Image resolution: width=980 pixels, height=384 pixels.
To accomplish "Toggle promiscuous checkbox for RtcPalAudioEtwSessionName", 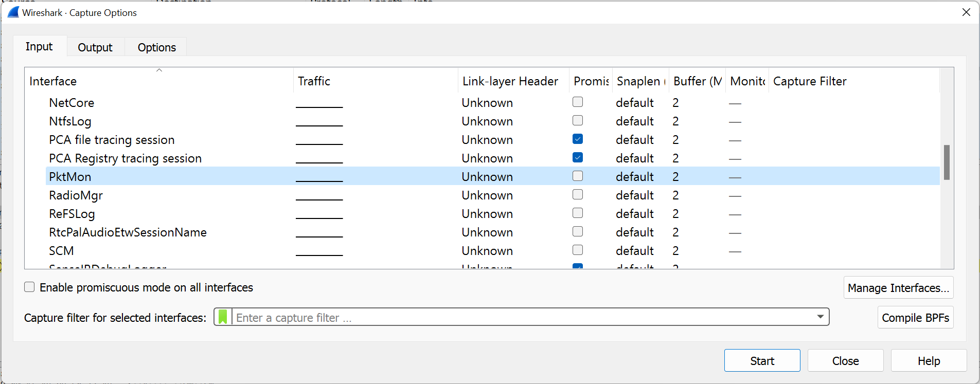I will [x=578, y=231].
